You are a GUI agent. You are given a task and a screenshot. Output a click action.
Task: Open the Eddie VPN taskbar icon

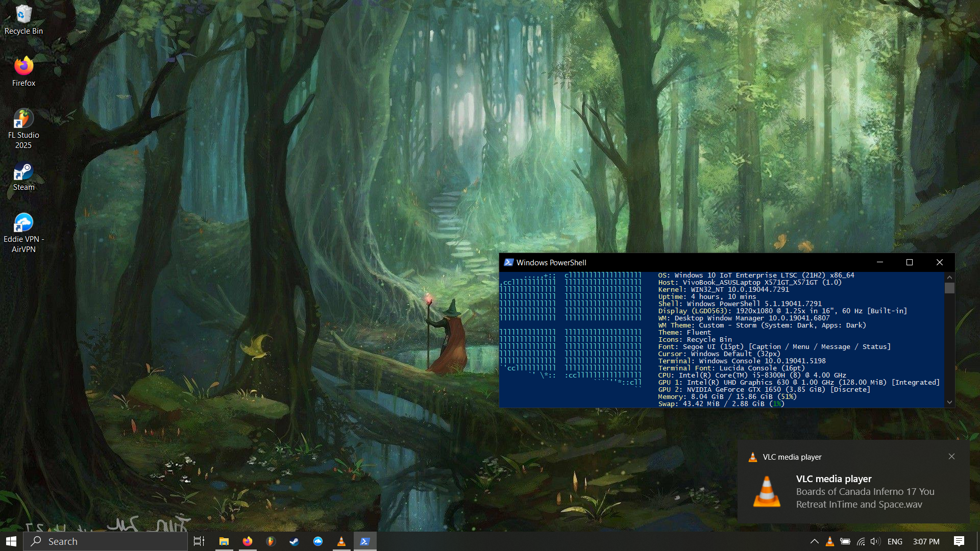(x=318, y=541)
